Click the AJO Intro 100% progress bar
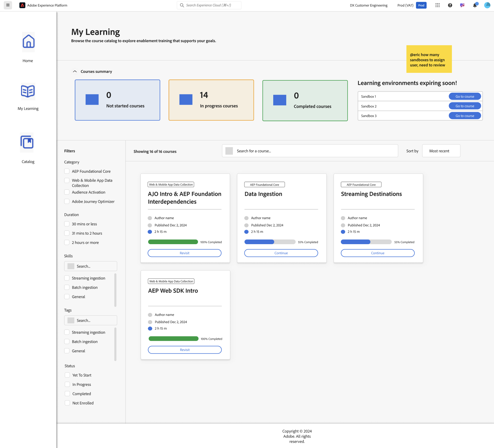Image resolution: width=494 pixels, height=448 pixels. [x=173, y=242]
